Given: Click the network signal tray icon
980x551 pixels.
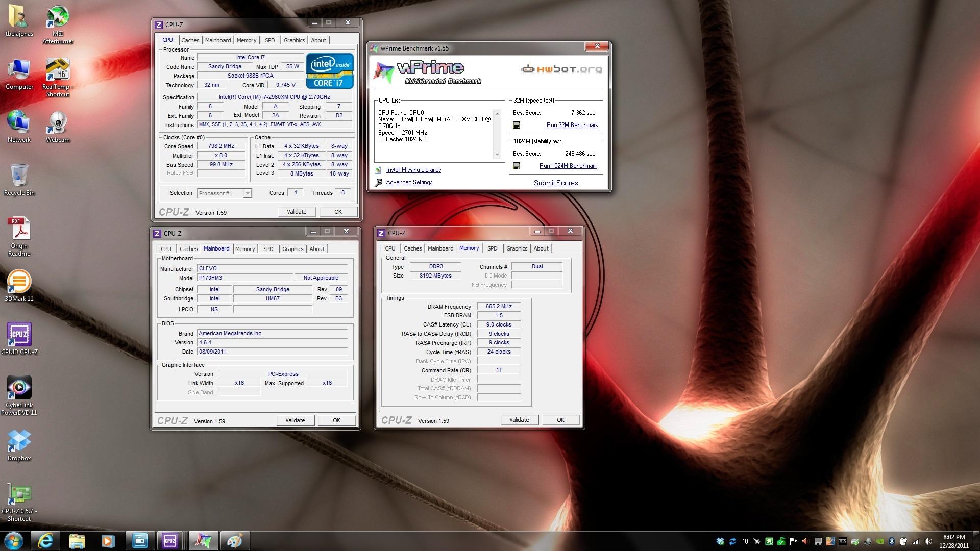Looking at the screenshot, I should pyautogui.click(x=916, y=541).
